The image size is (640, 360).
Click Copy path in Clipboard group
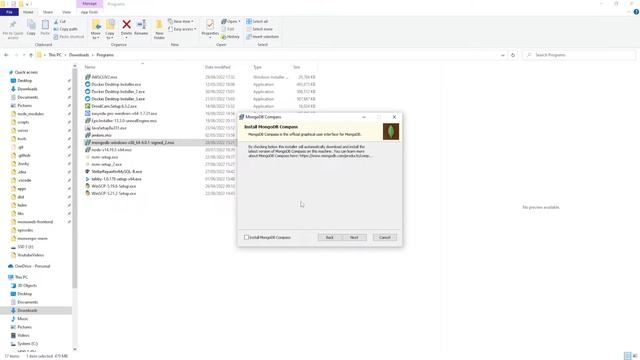coord(65,29)
